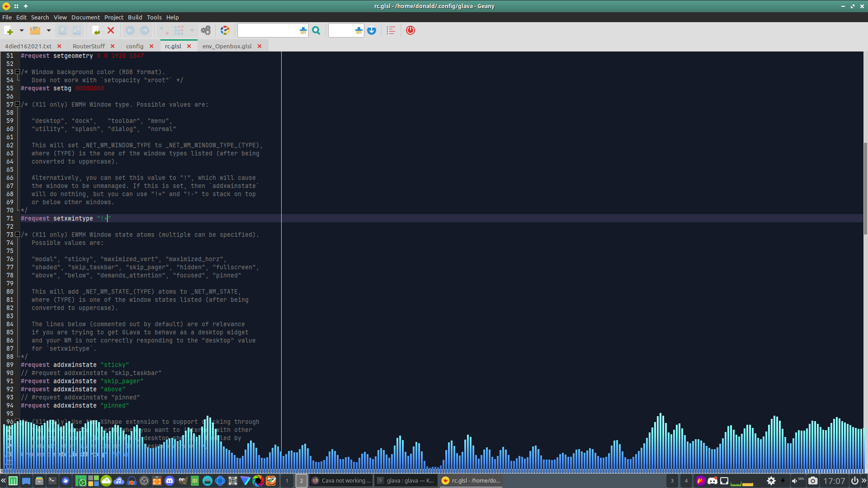Expand the recent files dropdown arrow
Image resolution: width=868 pixels, height=488 pixels.
(48, 30)
